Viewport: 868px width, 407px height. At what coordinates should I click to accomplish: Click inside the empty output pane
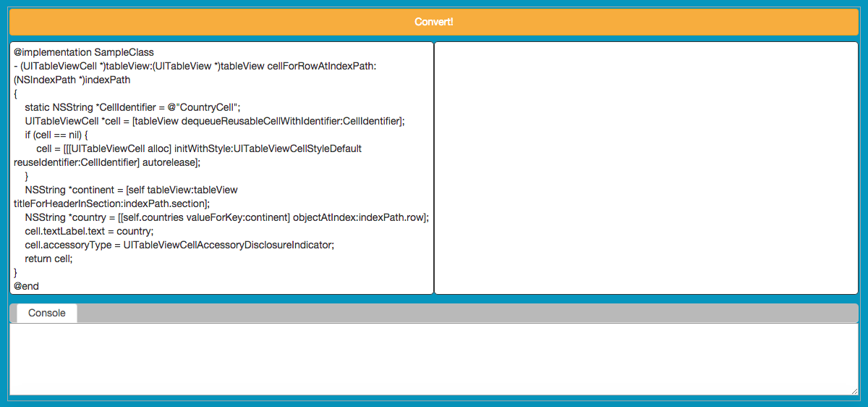[x=646, y=168]
